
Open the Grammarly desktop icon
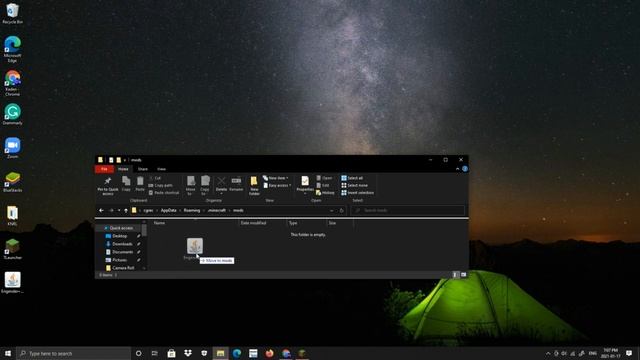(12, 114)
